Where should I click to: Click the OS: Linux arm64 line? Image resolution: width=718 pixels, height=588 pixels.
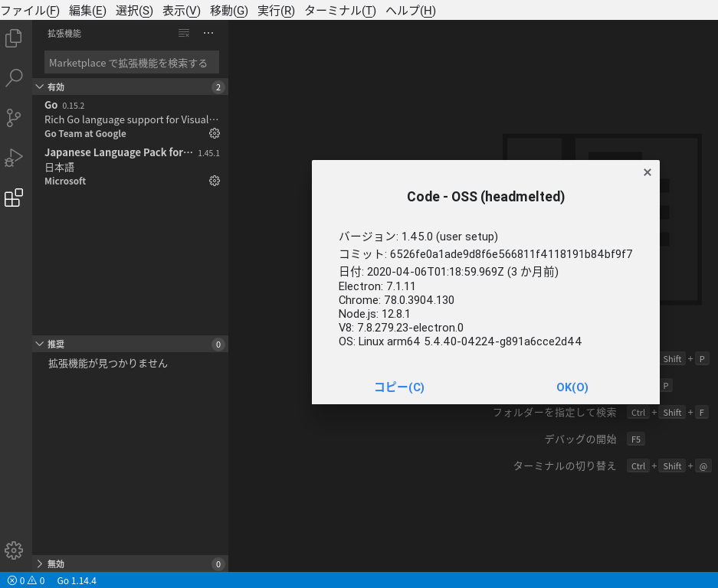460,341
